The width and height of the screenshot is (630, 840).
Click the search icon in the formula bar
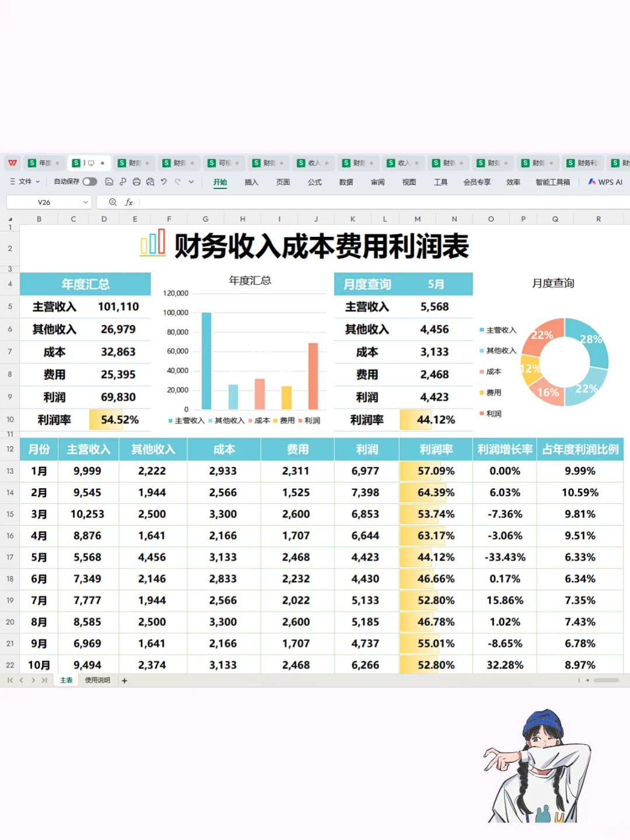[113, 202]
